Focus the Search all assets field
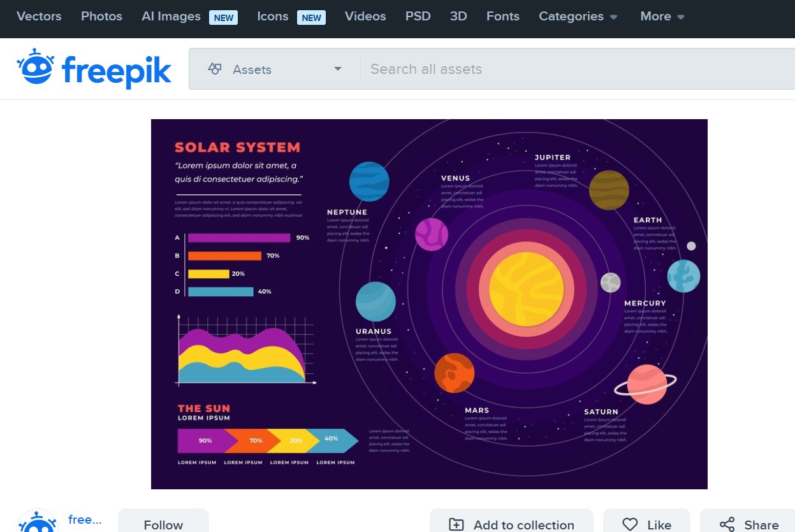This screenshot has width=795, height=532. tap(574, 69)
